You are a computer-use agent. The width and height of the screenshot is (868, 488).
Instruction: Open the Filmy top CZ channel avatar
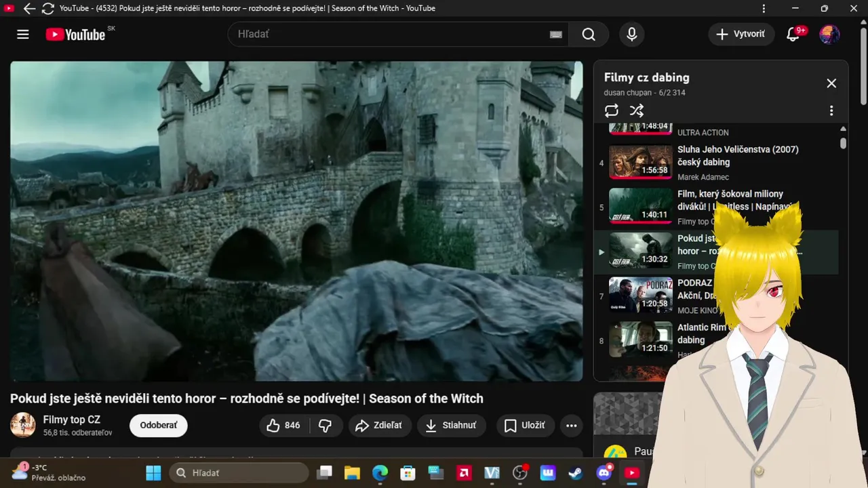click(23, 425)
